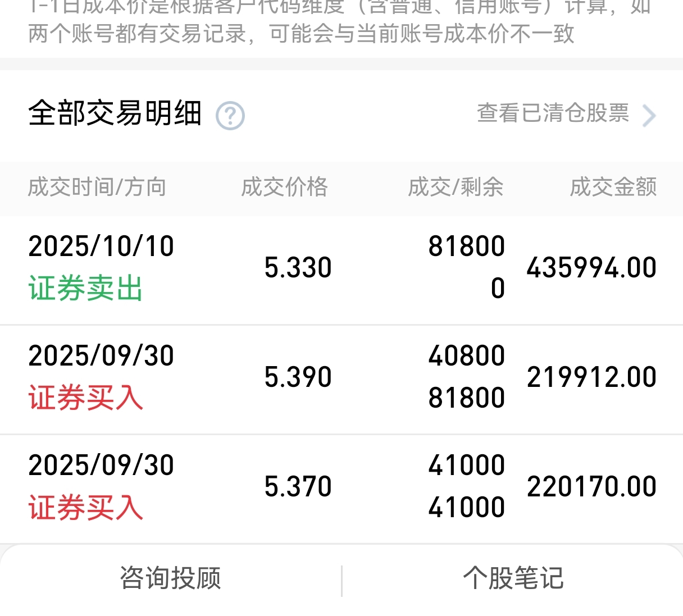Tap 个股笔记 button at bottom
Screen dimensions: 683x616
tap(513, 578)
